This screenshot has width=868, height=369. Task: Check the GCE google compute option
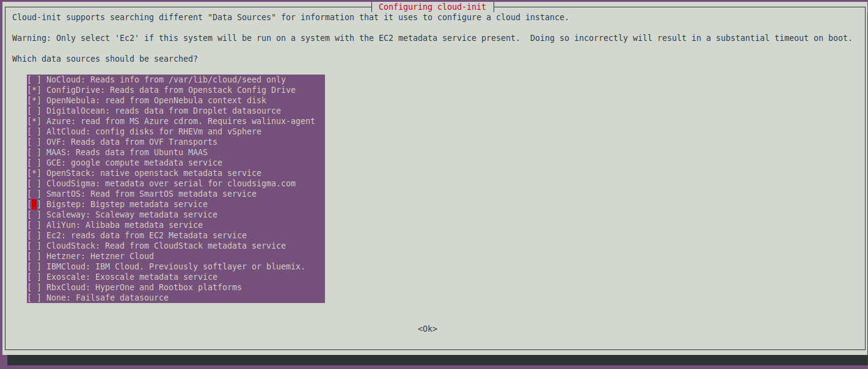coord(34,163)
